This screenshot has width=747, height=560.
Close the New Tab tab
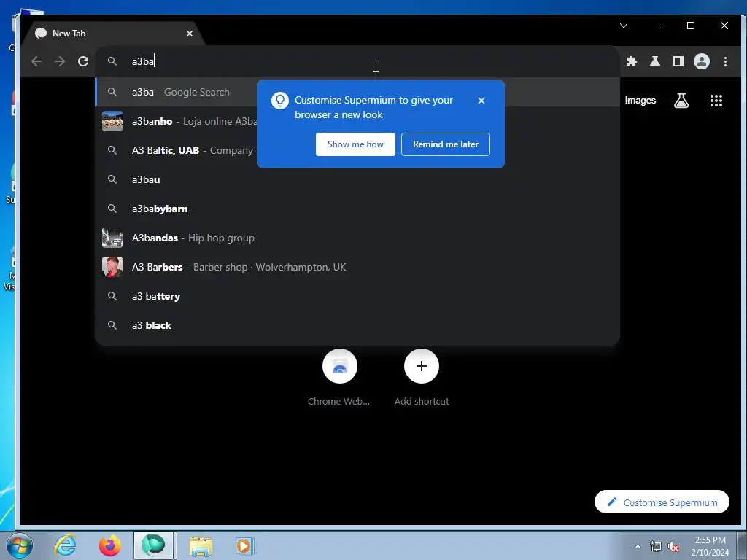[190, 34]
